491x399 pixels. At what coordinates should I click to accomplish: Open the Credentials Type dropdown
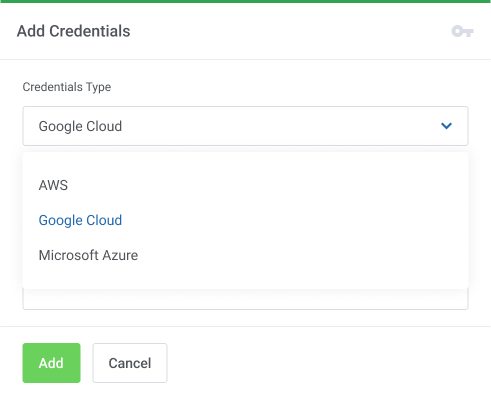[x=245, y=126]
